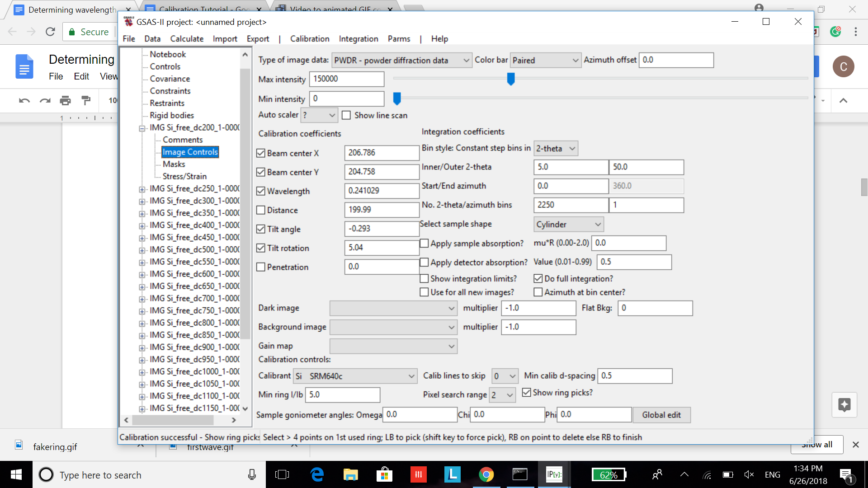
Task: Select Stress/Strain in the data tree
Action: tap(184, 176)
